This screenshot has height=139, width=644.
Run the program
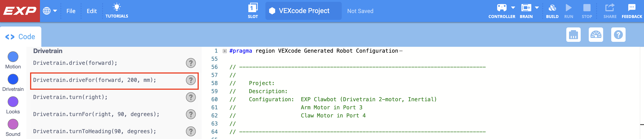(x=569, y=10)
